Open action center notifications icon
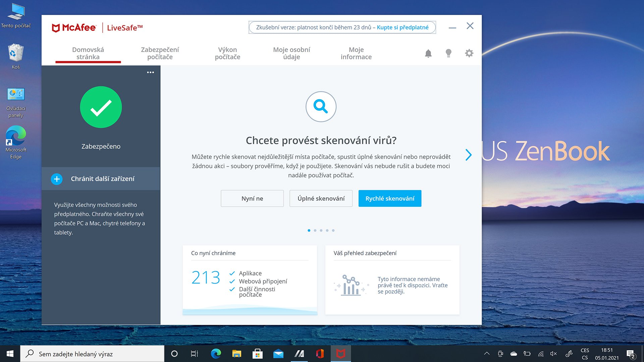The height and width of the screenshot is (362, 644). (631, 354)
